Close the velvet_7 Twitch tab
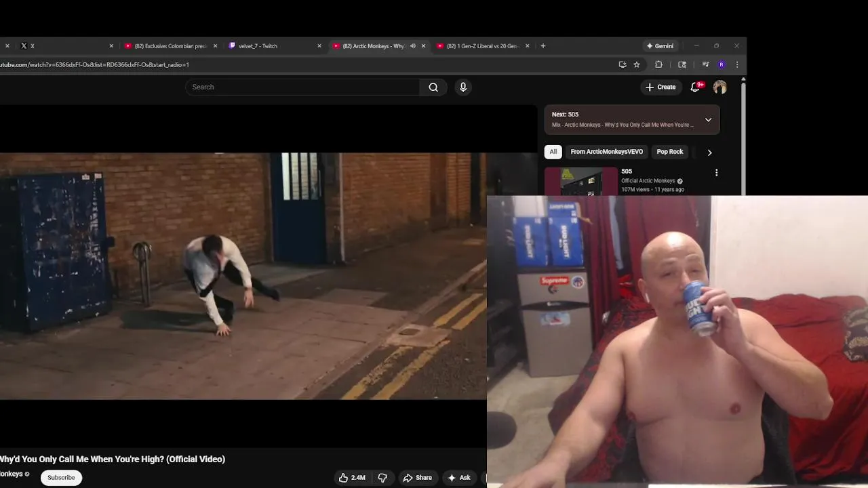This screenshot has height=488, width=868. tap(319, 46)
